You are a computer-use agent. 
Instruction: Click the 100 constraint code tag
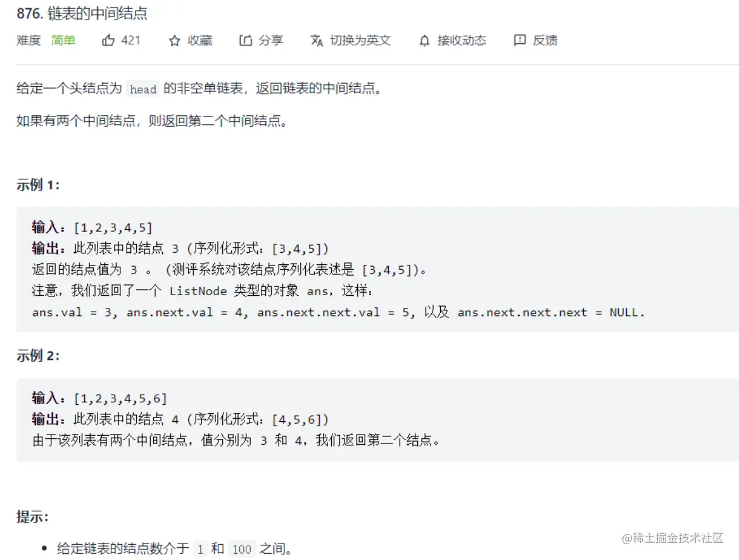click(242, 549)
